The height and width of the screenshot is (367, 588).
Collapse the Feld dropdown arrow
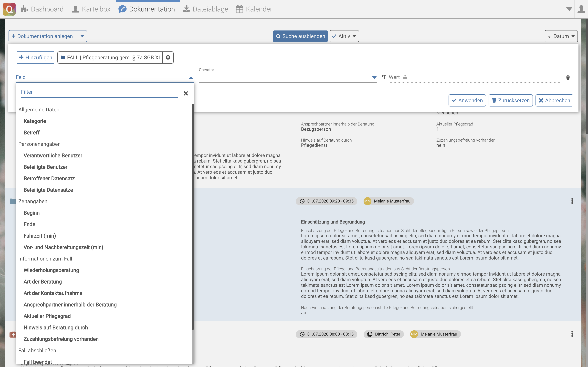[x=191, y=78]
